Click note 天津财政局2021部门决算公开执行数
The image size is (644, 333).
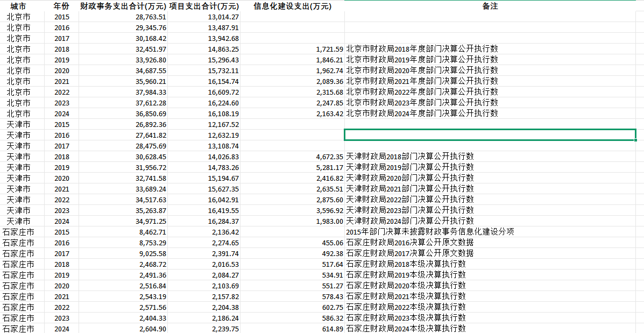point(410,188)
